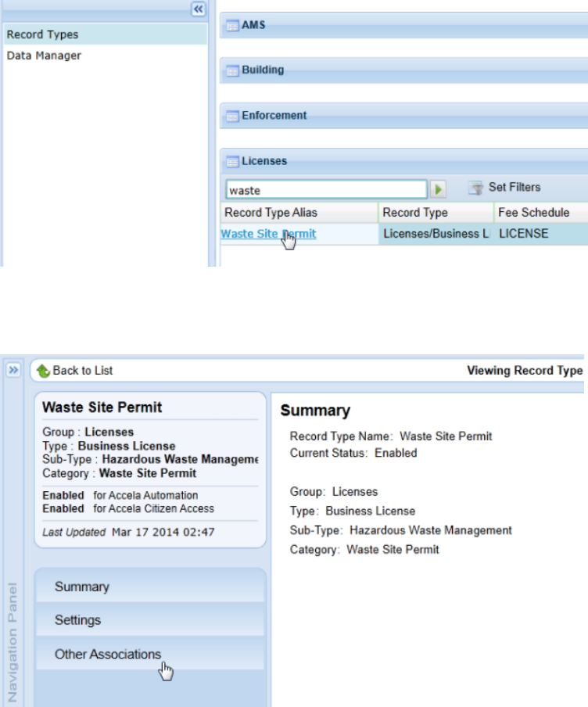Viewport: 588px width, 707px height.
Task: Click 'Last Updated Mar 17 2014 02:47' text
Action: click(x=128, y=532)
